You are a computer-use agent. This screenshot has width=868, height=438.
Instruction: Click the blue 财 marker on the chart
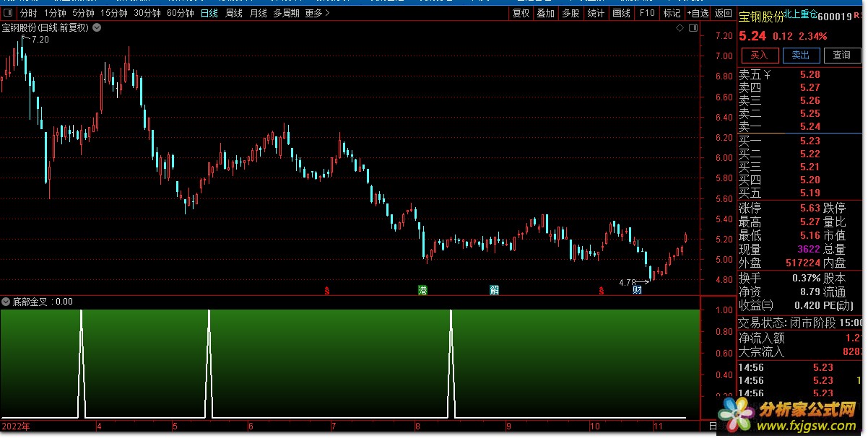[637, 290]
